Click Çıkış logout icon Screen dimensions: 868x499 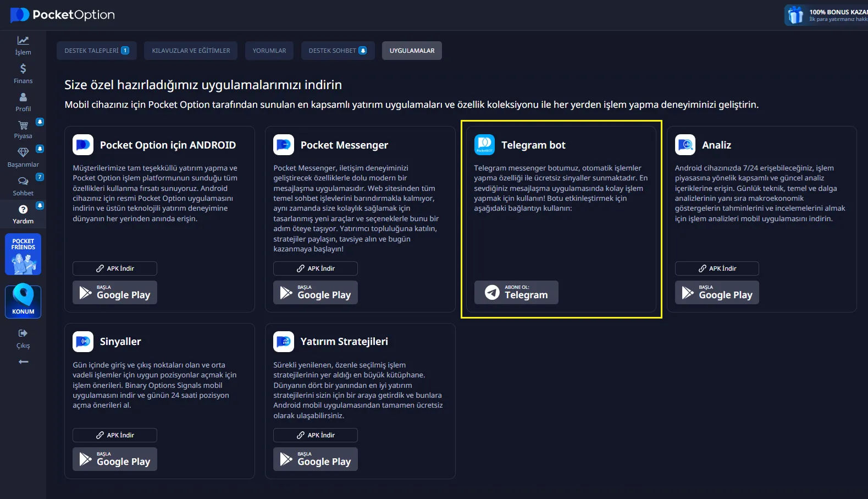tap(23, 333)
